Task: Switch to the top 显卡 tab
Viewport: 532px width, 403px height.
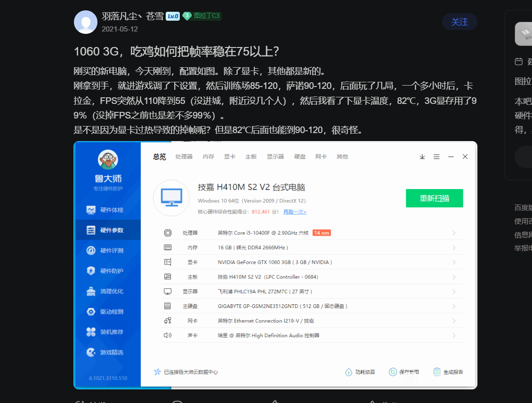Action: pyautogui.click(x=230, y=157)
